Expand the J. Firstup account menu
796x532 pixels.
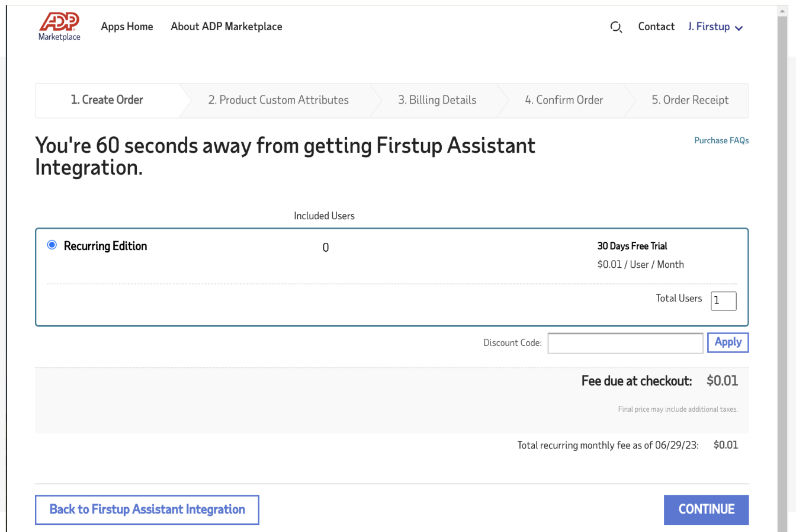click(x=715, y=27)
